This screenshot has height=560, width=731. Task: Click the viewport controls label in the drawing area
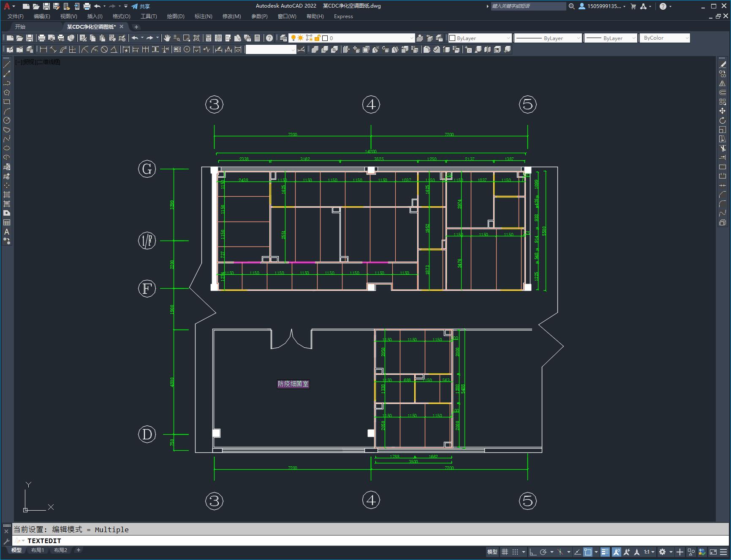click(38, 62)
